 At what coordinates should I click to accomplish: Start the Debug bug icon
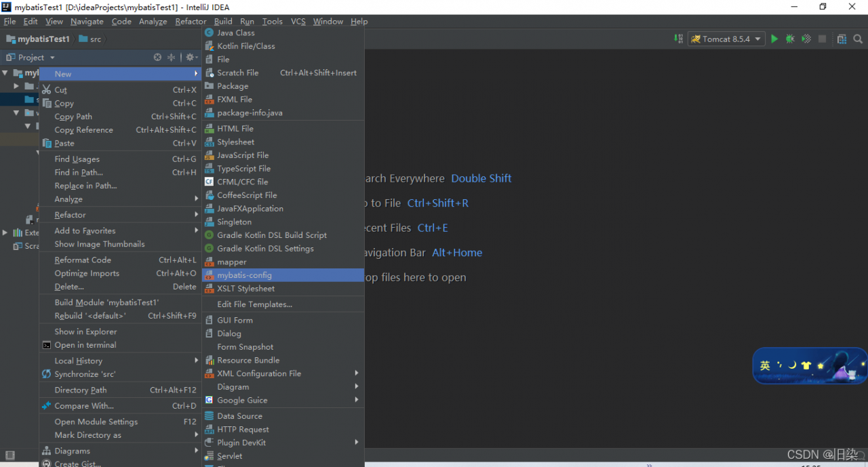[790, 39]
